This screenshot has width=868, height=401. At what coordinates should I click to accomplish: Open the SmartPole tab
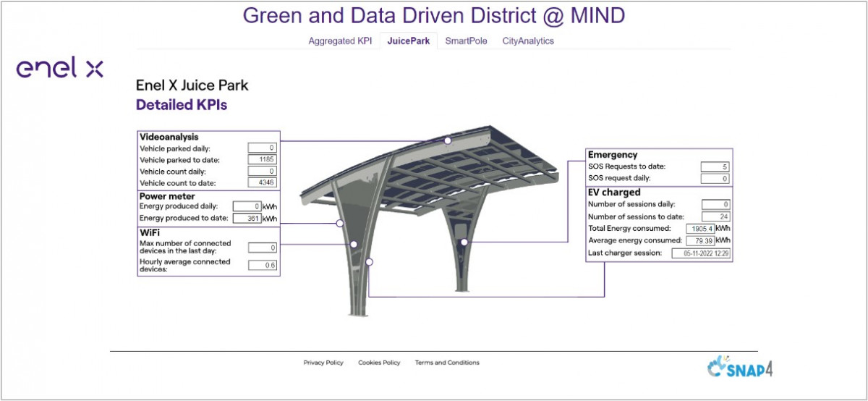tap(466, 41)
